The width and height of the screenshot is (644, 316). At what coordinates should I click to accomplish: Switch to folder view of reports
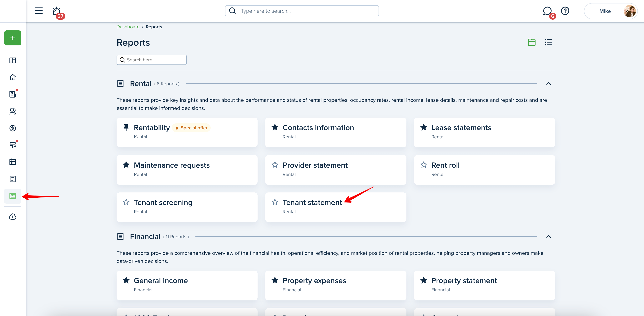pyautogui.click(x=531, y=42)
